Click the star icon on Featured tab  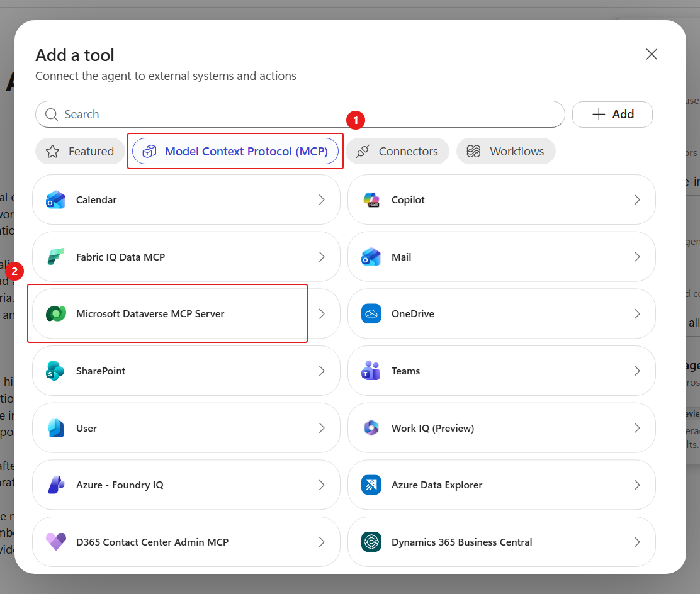tap(52, 151)
